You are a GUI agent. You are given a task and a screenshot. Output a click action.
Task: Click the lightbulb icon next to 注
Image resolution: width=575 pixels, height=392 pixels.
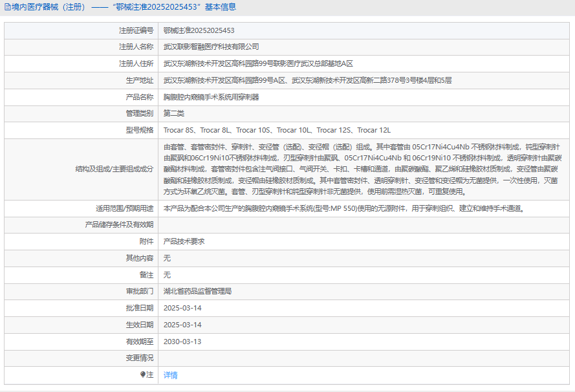(143, 375)
